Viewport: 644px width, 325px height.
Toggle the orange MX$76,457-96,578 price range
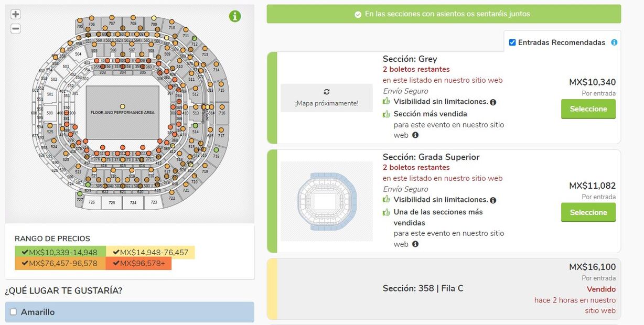(x=60, y=263)
